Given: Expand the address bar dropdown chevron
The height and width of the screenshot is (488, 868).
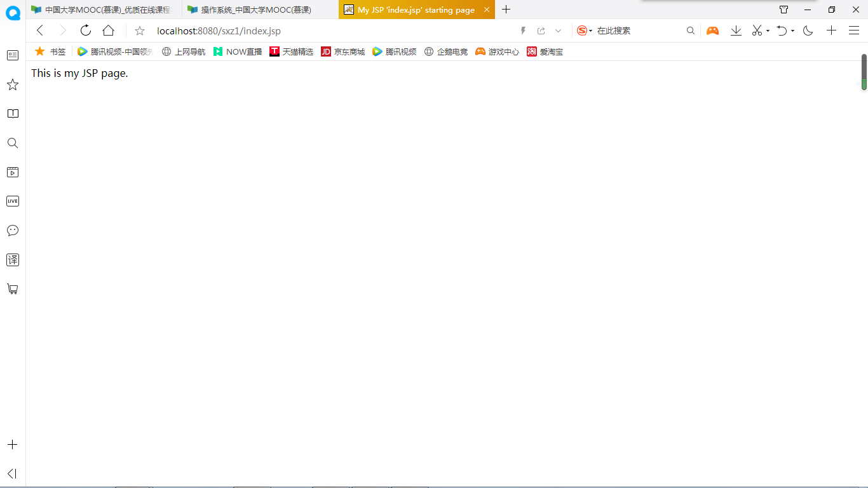Looking at the screenshot, I should 559,30.
